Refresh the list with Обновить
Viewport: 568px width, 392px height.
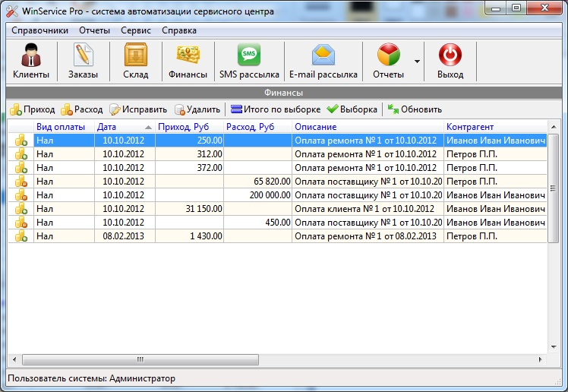415,109
